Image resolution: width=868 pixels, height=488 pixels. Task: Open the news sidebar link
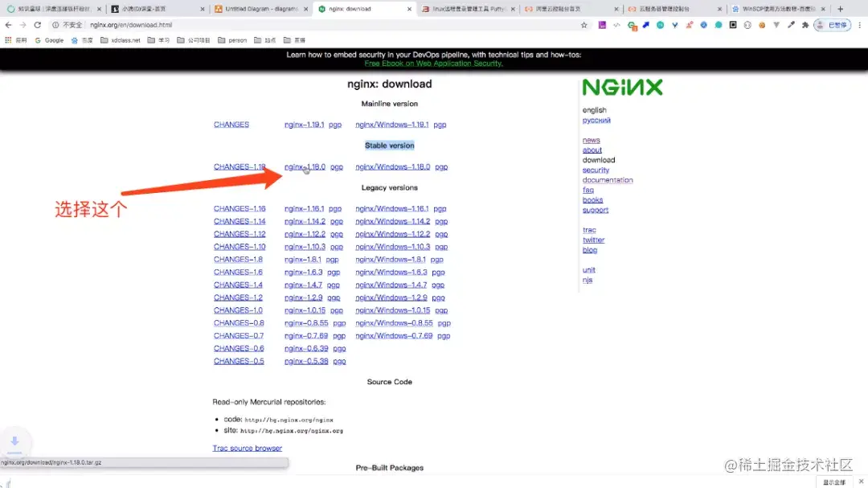[x=592, y=140]
